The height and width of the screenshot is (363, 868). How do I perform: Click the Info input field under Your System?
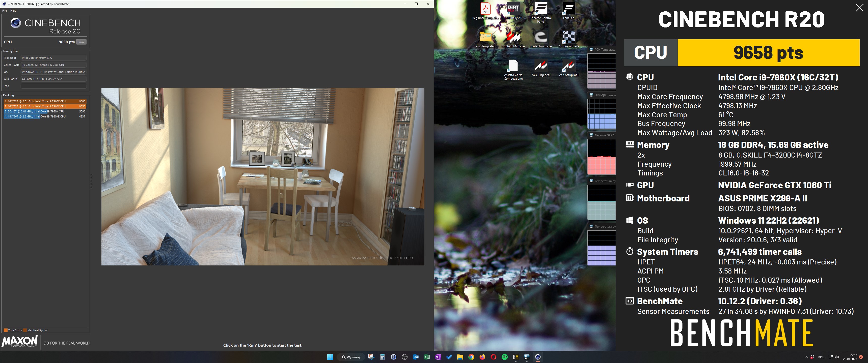click(x=53, y=86)
